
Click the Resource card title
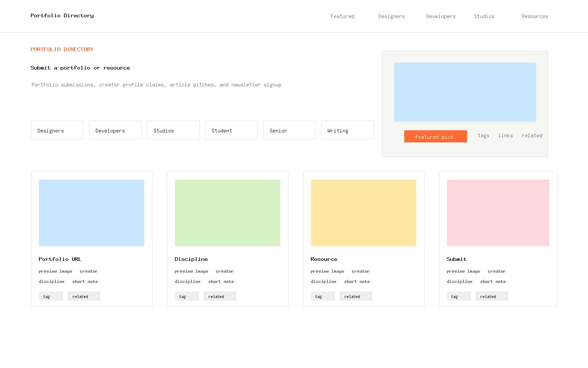[x=324, y=259]
